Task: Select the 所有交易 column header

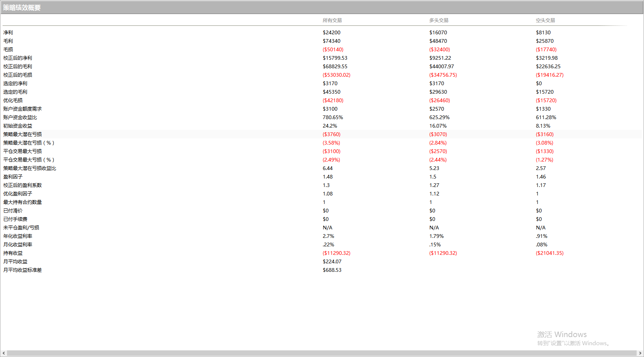Action: coord(332,20)
